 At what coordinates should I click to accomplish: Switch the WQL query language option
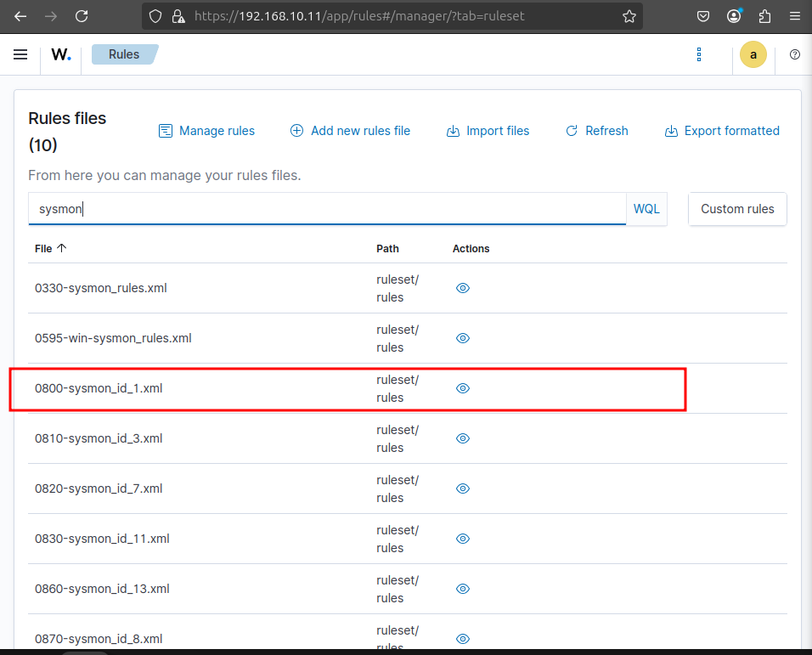click(x=646, y=209)
